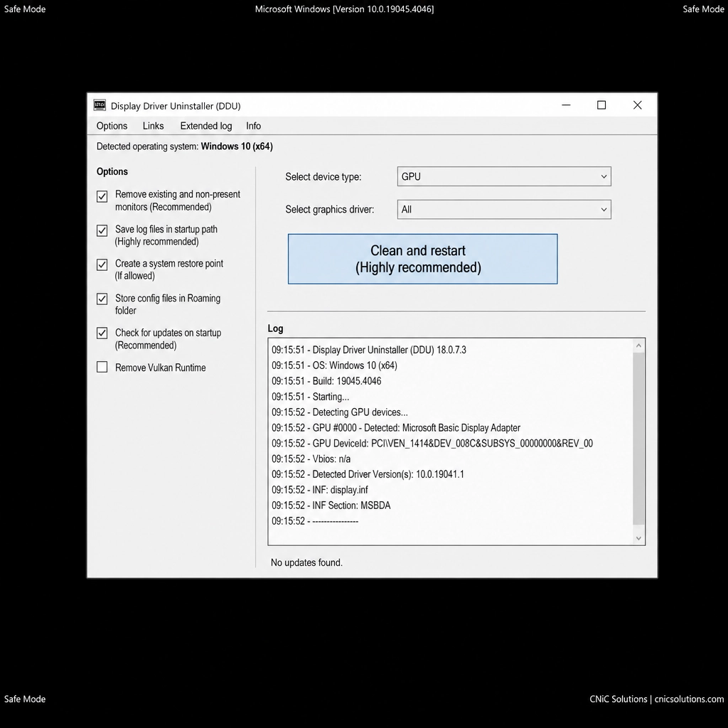Click the 'Select device type:' label
The width and height of the screenshot is (728, 728).
coord(323,176)
